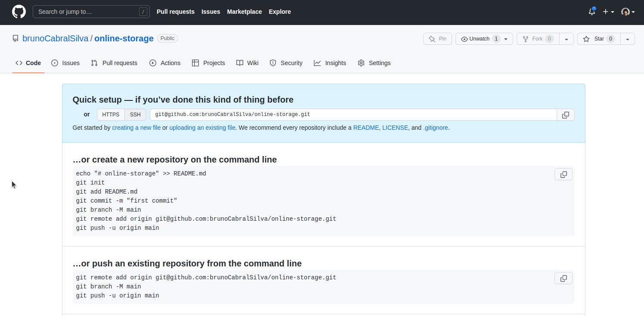The width and height of the screenshot is (644, 316).
Task: Open Pull requests in top navigation
Action: [x=176, y=12]
